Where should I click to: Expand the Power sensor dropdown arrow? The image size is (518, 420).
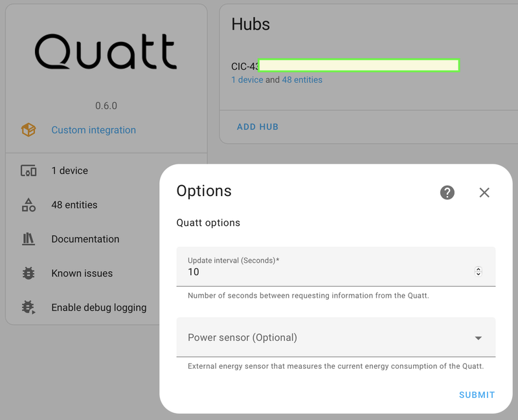pyautogui.click(x=479, y=338)
